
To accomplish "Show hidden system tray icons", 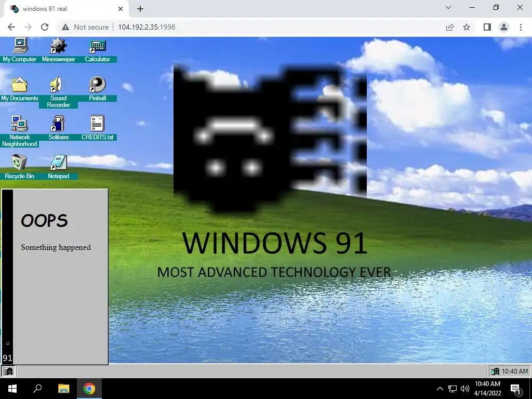I will pyautogui.click(x=440, y=389).
